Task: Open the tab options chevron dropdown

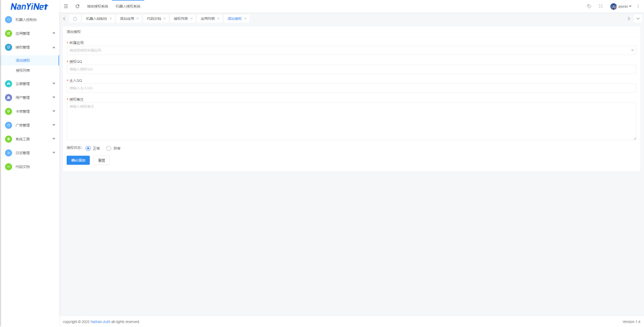Action: [x=638, y=19]
